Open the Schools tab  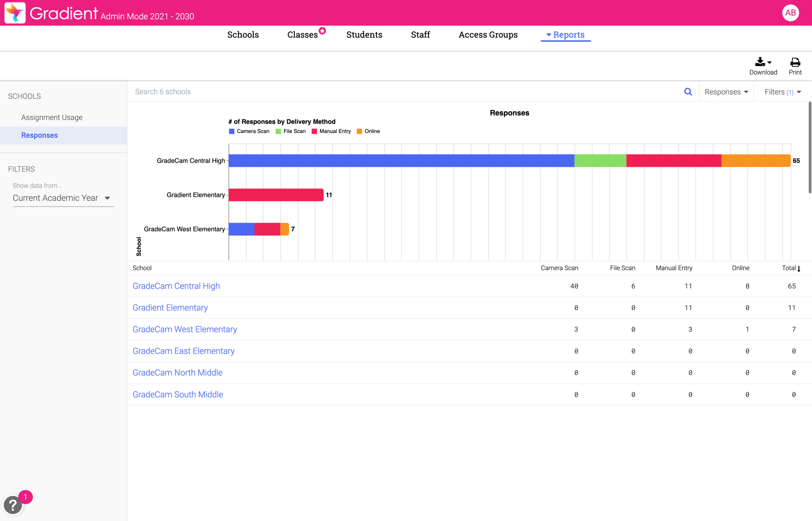243,35
